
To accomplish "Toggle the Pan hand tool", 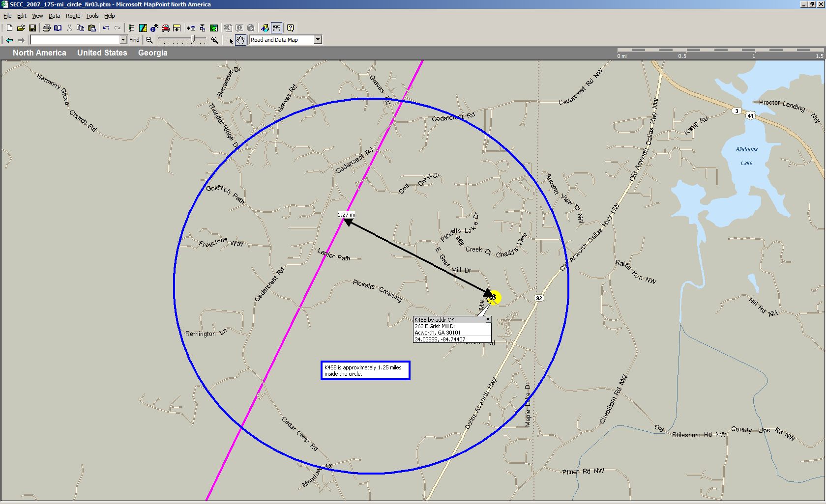I will click(240, 40).
